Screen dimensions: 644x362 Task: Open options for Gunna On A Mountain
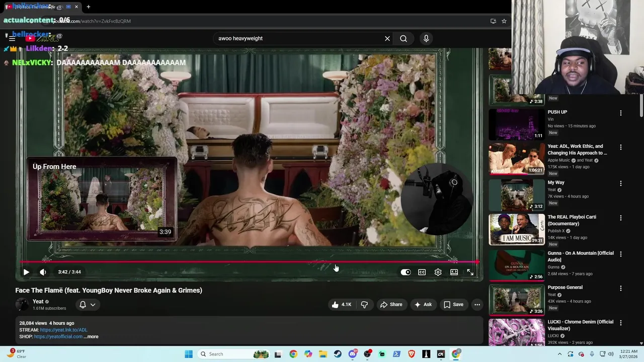620,254
